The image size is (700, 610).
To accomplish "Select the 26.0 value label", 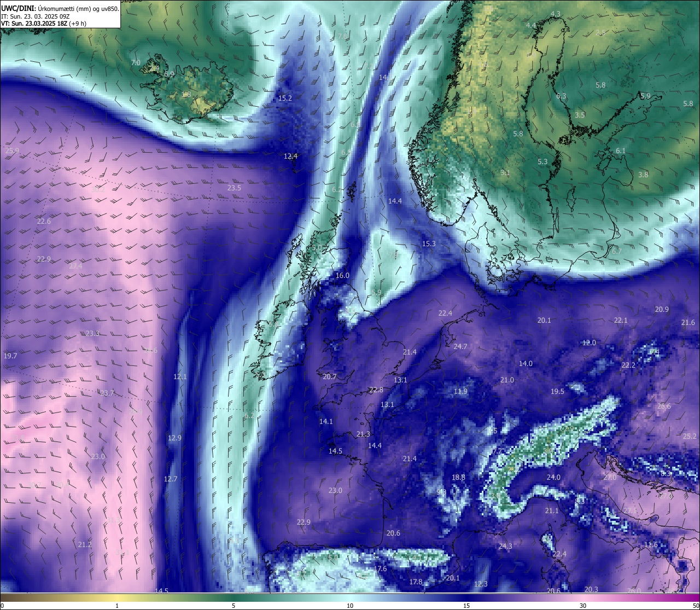I will [634, 590].
